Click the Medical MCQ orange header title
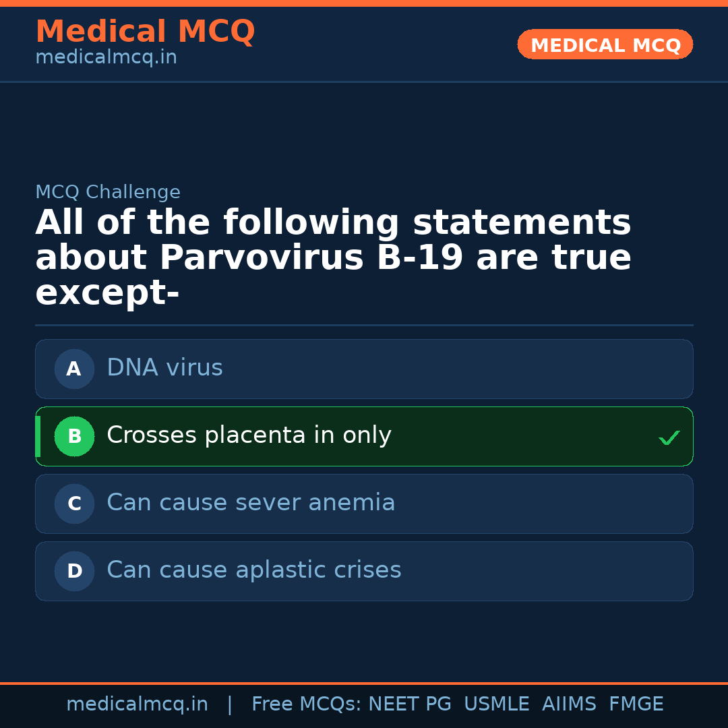The height and width of the screenshot is (728, 728). [145, 32]
